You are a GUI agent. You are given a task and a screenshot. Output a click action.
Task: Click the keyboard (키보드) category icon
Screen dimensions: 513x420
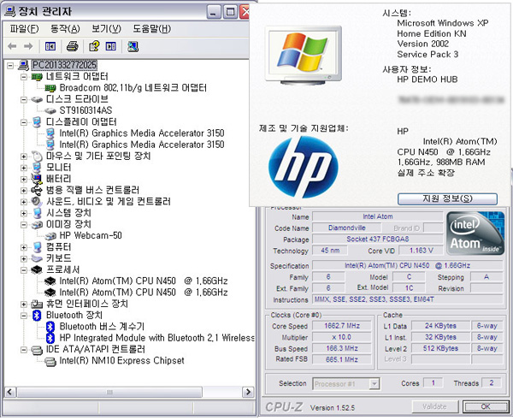[x=37, y=258]
